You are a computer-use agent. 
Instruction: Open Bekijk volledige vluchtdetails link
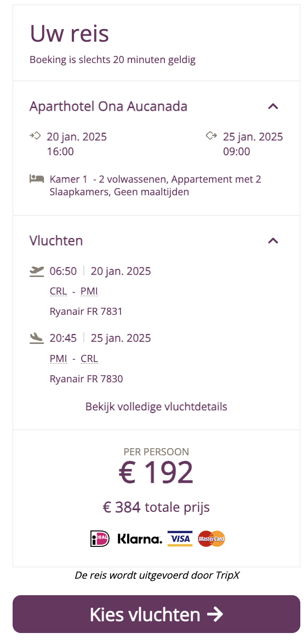(156, 406)
